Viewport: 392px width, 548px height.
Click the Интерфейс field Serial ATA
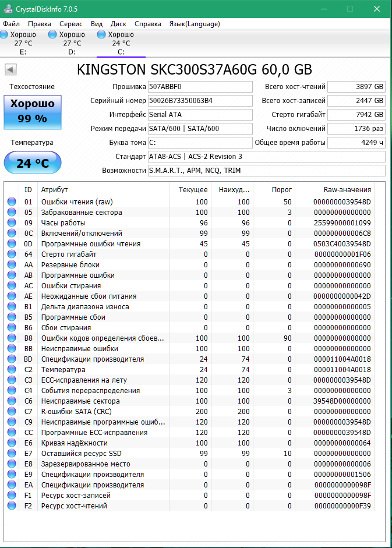click(200, 115)
